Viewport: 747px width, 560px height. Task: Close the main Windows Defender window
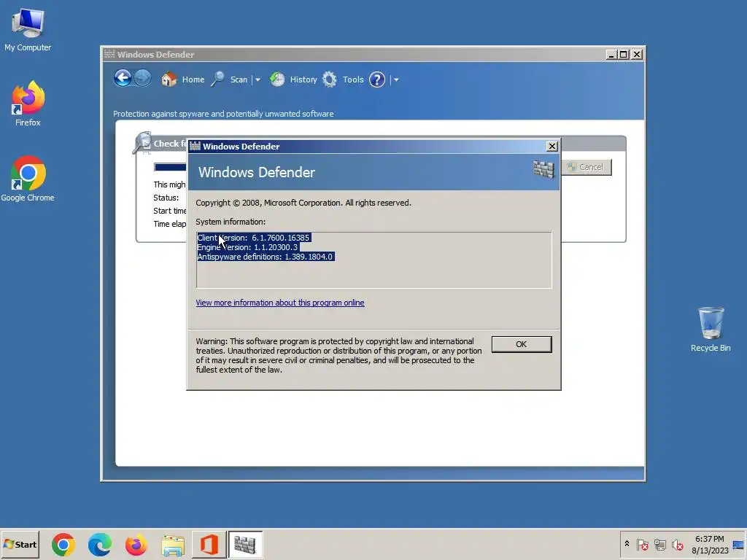pos(636,55)
